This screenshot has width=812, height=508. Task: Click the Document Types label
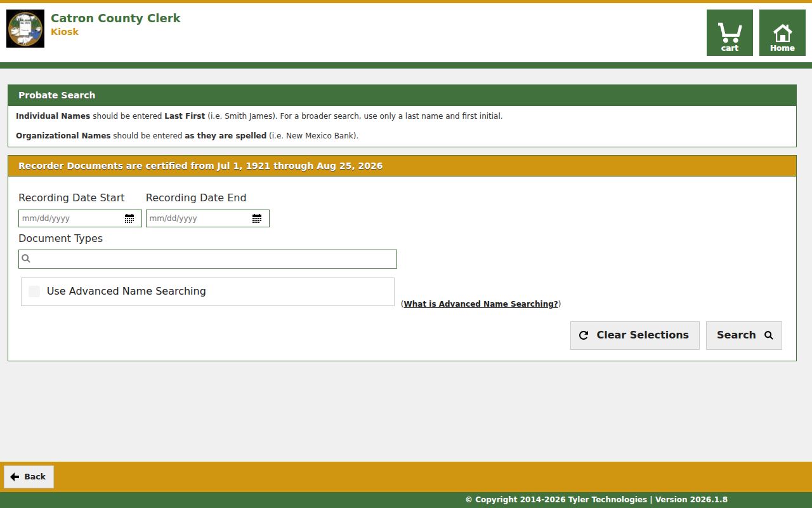click(60, 239)
